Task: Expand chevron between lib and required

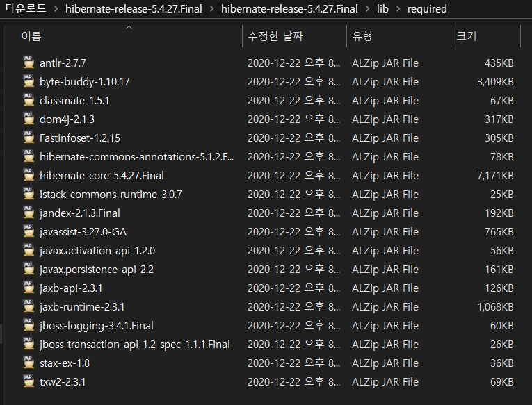Action: coord(398,9)
